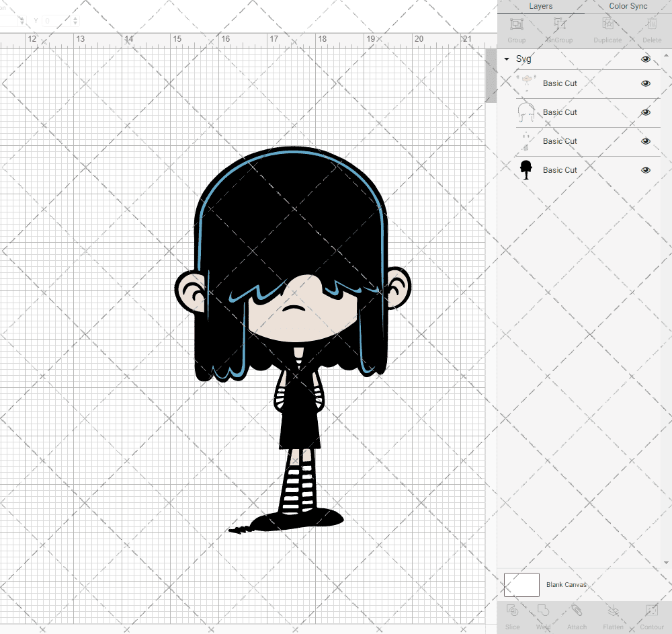Click the Blank Canvas white swatch

(x=521, y=585)
